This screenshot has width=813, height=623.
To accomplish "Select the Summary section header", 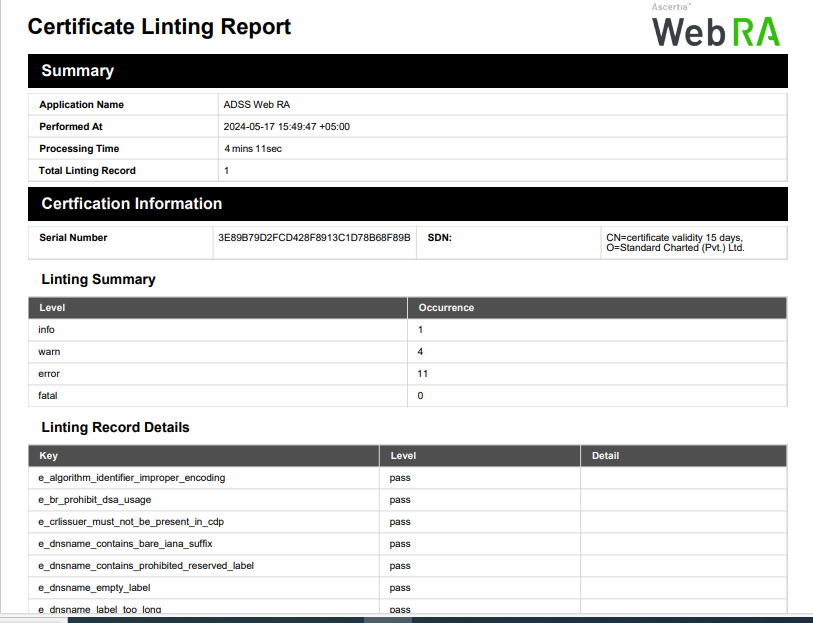I will pos(78,71).
